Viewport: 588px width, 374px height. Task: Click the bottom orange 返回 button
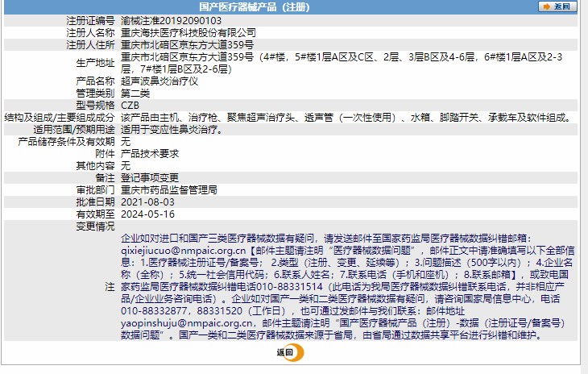(290, 352)
